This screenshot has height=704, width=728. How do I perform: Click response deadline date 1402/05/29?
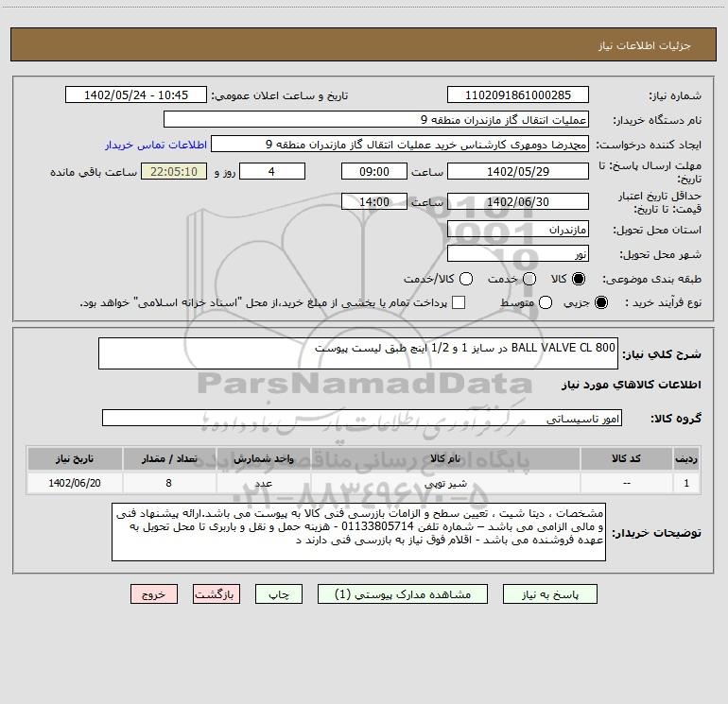(x=518, y=171)
